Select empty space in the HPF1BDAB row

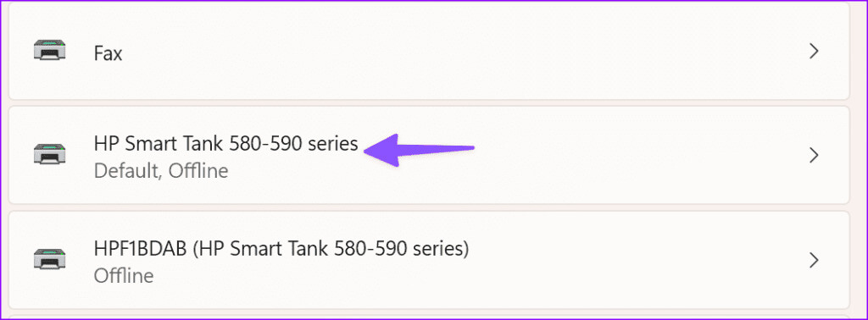[637, 260]
